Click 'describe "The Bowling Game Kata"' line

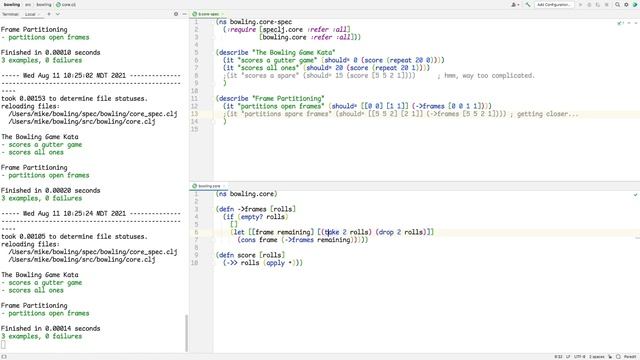tap(276, 52)
